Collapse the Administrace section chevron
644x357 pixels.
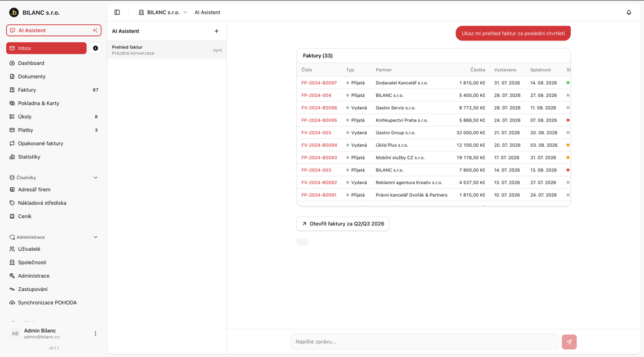tap(95, 237)
